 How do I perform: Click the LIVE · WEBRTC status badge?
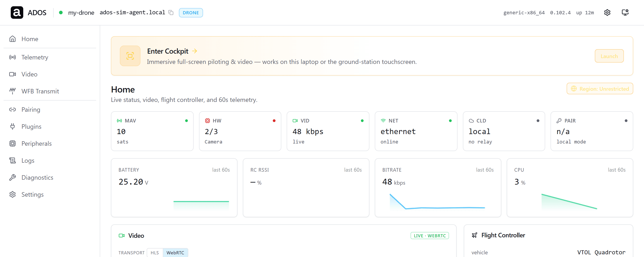(430, 236)
